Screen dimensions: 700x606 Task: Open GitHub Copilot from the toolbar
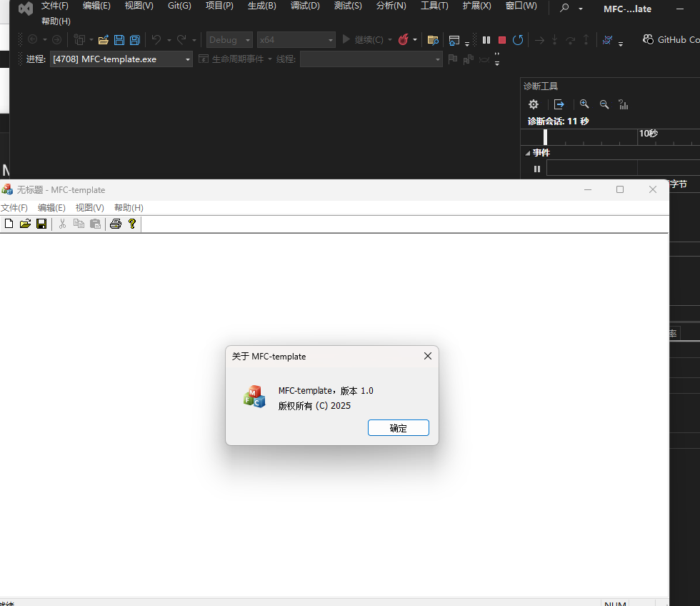point(665,39)
